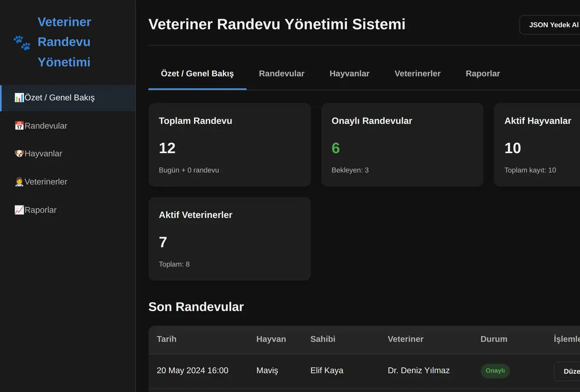Viewport: 580px width, 392px height.
Task: Click the Sahibi column header
Action: (323, 339)
